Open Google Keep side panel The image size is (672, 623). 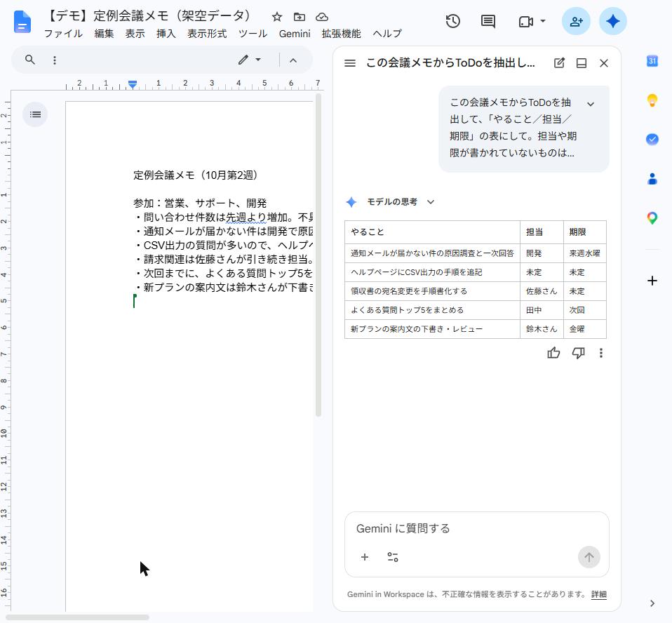652,100
